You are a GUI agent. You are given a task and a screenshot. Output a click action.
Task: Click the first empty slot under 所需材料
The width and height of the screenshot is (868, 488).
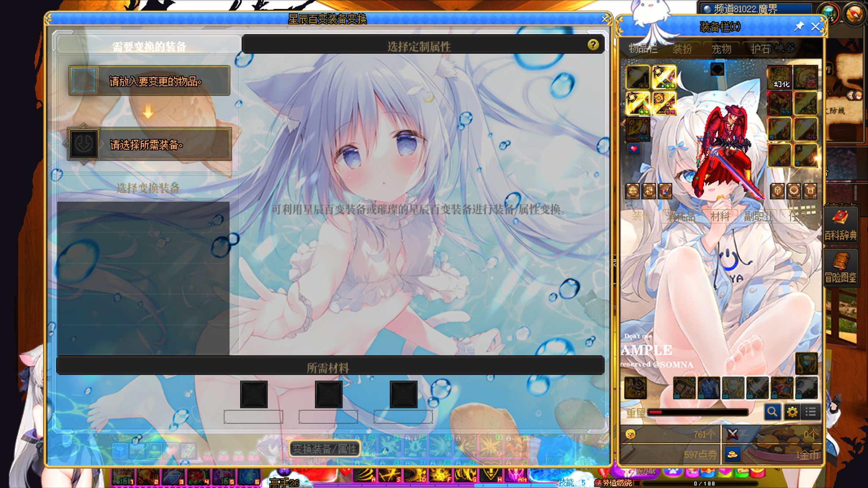[x=254, y=395]
